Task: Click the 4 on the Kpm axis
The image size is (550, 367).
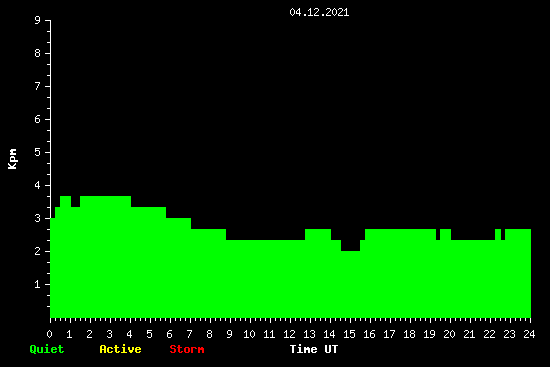Action: coord(38,185)
